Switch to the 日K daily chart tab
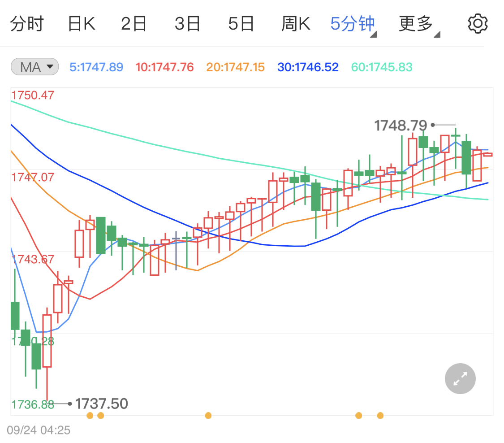504x443 pixels. coord(81,23)
